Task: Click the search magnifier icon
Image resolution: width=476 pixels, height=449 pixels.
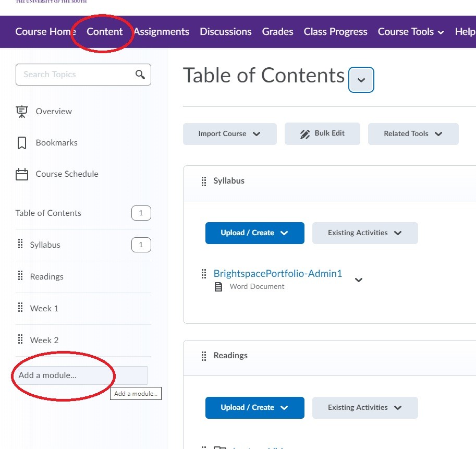Action: pyautogui.click(x=140, y=75)
